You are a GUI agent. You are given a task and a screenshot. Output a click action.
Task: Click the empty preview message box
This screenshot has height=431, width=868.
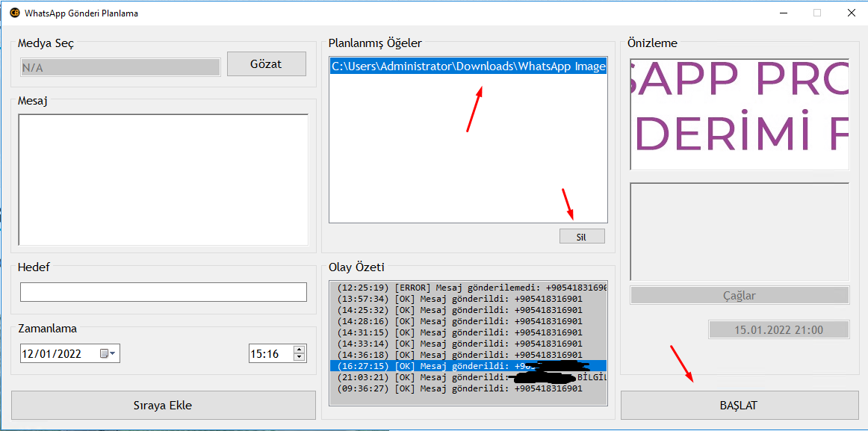pyautogui.click(x=740, y=232)
